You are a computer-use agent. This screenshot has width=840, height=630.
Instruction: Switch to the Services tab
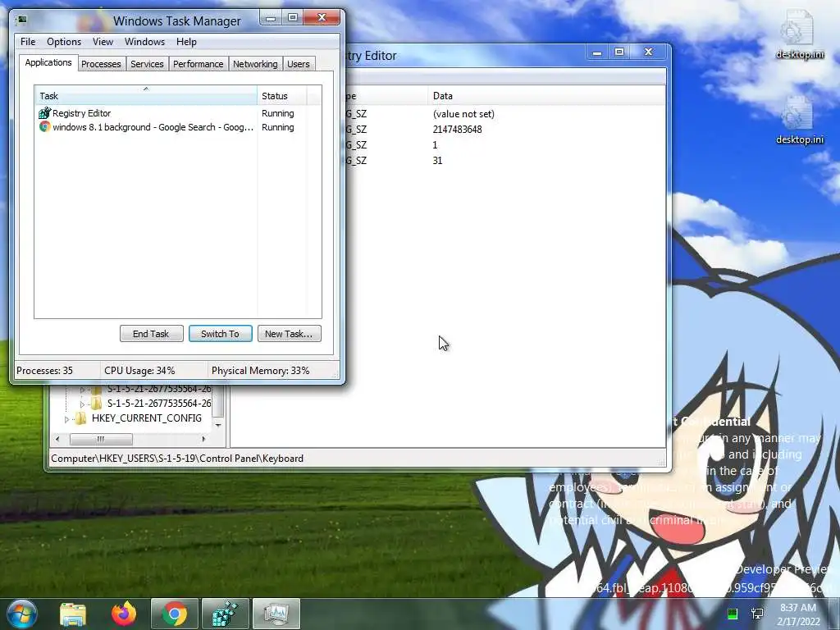coord(147,64)
